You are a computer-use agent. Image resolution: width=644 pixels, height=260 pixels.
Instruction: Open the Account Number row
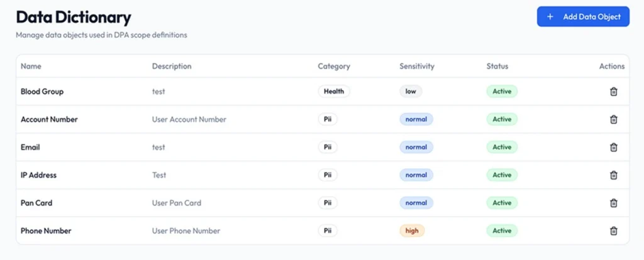[x=49, y=119]
